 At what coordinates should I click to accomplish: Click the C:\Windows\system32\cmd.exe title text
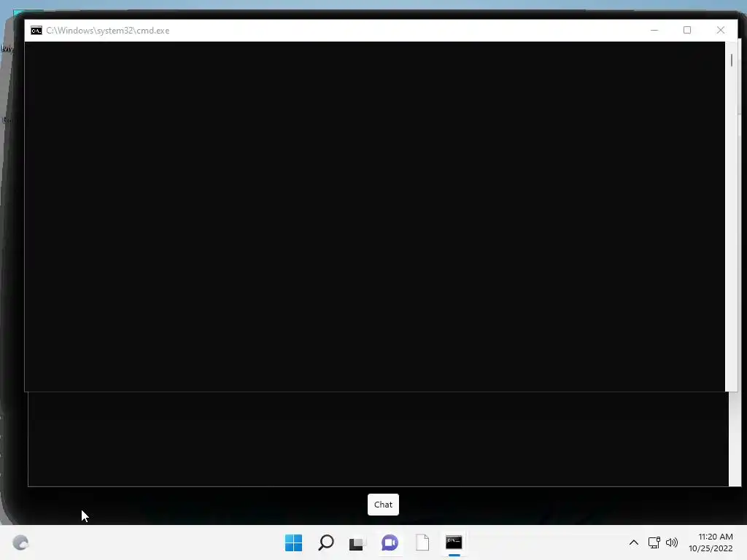[x=108, y=31]
